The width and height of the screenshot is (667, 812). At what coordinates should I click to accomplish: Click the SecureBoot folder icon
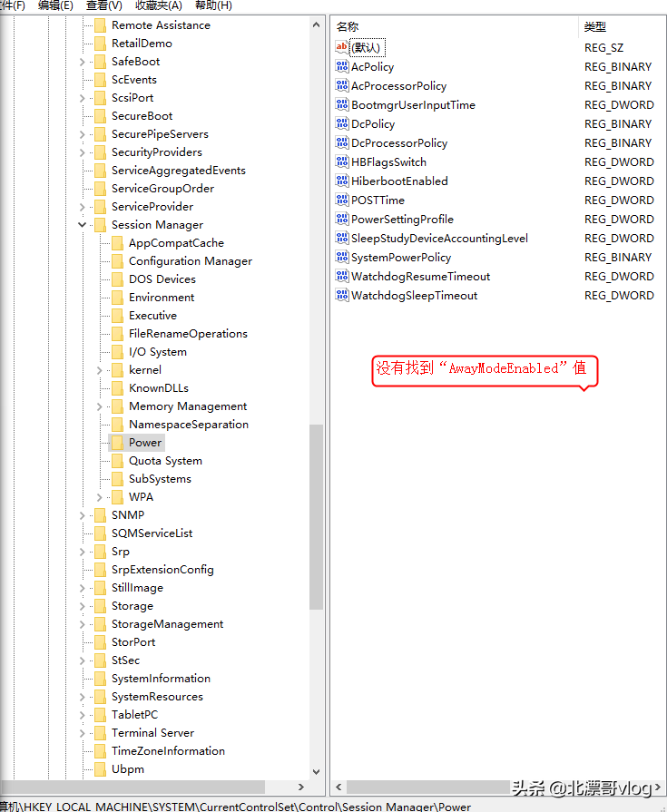[x=101, y=116]
